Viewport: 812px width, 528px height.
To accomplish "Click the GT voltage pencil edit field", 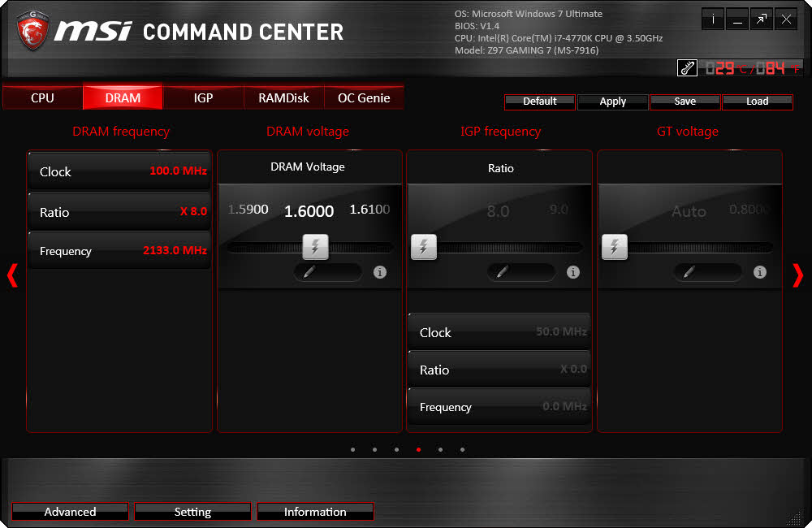I will [x=707, y=272].
